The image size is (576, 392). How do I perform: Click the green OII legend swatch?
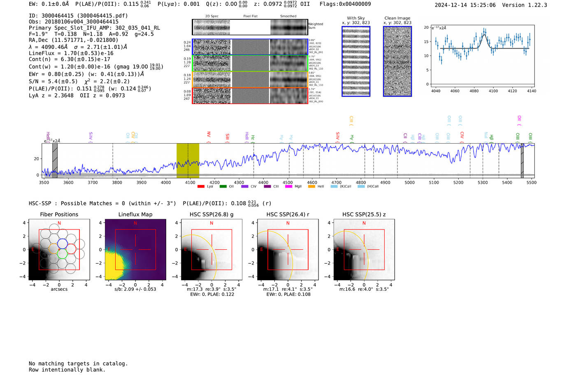click(x=223, y=186)
